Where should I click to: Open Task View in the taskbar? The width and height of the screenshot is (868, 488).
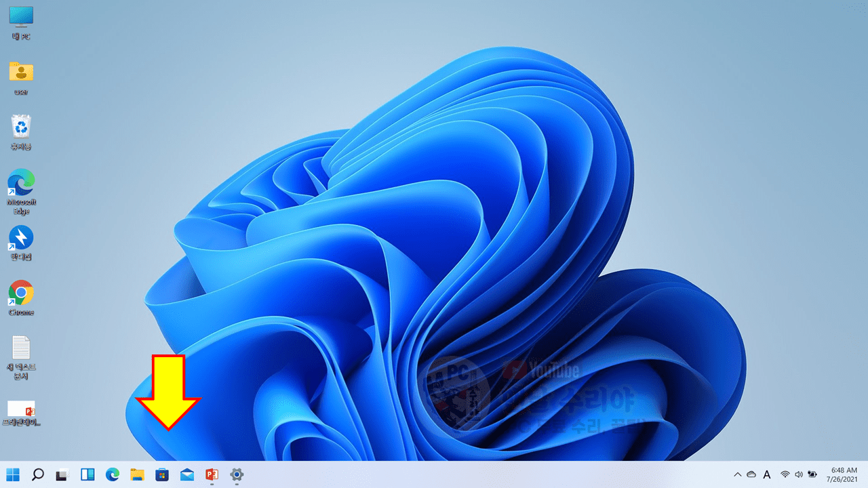(x=62, y=474)
